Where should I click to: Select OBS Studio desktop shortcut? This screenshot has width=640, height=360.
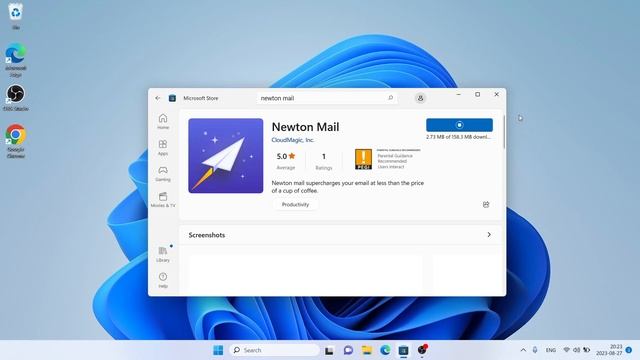(16, 98)
